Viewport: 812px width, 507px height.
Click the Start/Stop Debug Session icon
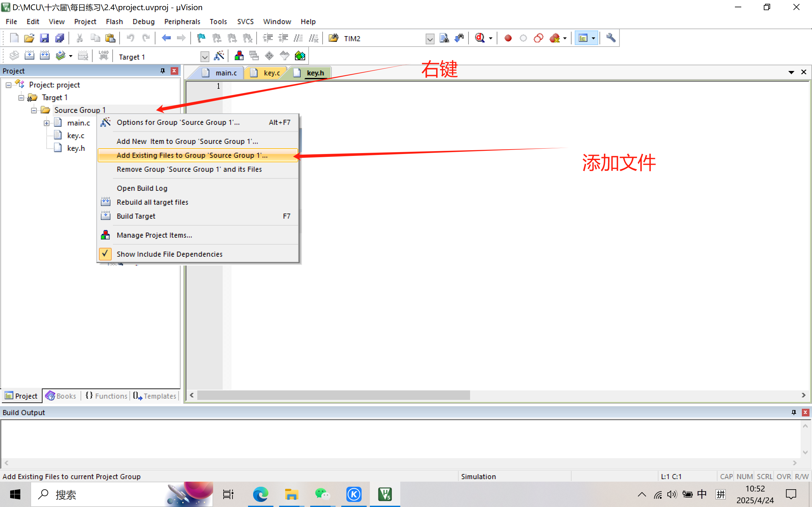click(x=480, y=38)
